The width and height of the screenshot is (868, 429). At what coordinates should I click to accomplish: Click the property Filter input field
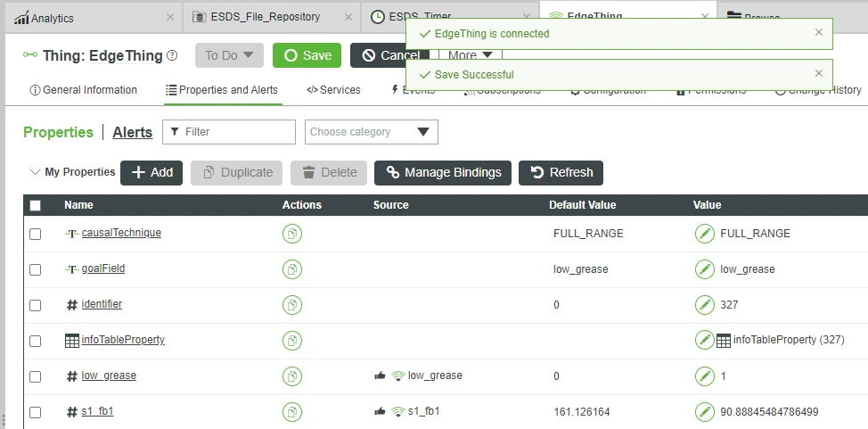[x=229, y=132]
